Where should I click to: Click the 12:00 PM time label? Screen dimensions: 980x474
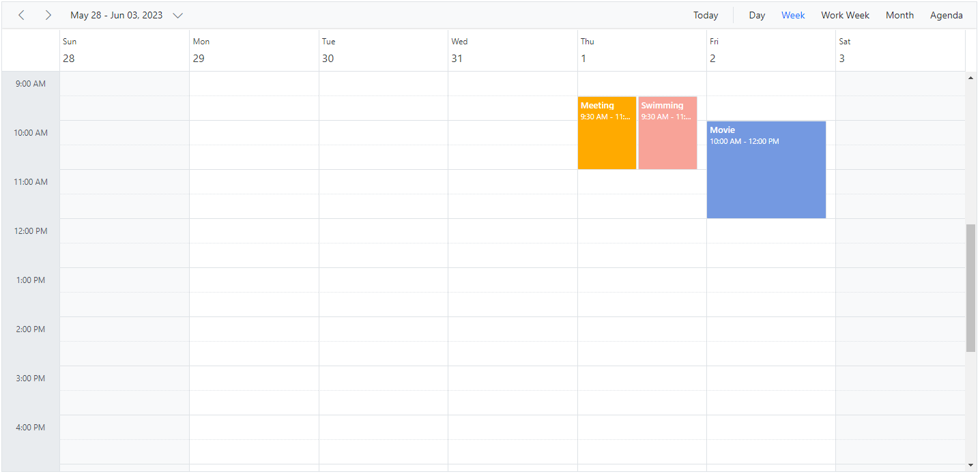31,231
